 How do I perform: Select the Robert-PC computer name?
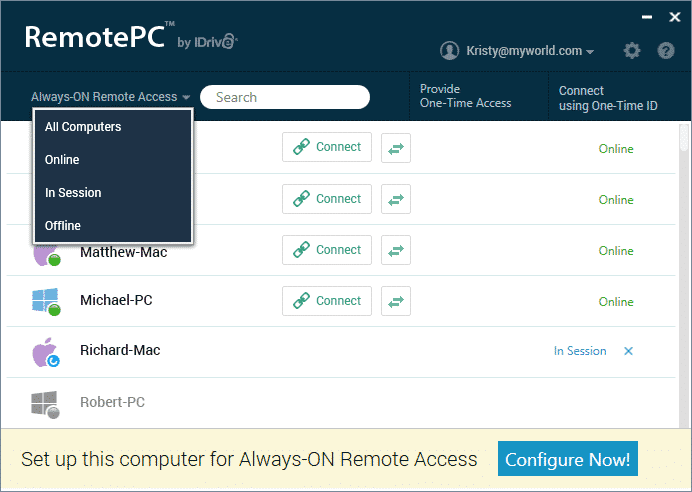(x=112, y=402)
